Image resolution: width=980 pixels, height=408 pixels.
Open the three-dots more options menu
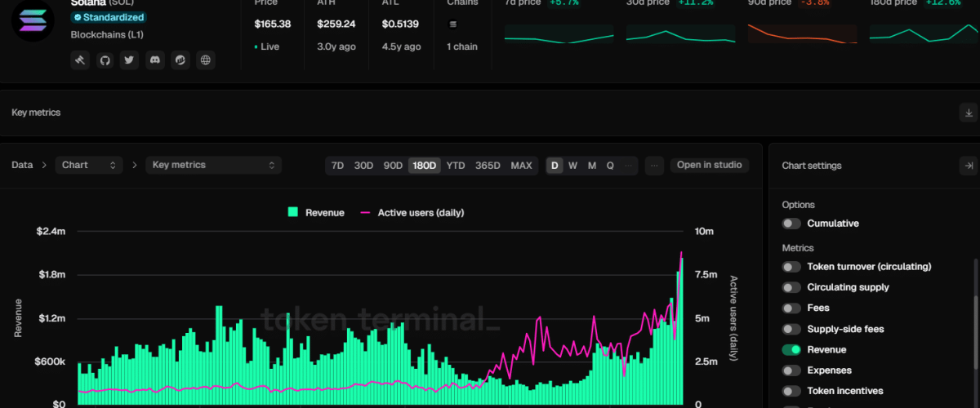(653, 166)
